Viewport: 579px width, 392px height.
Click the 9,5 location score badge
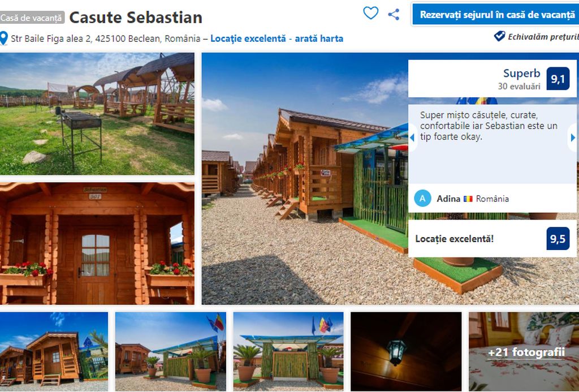(x=558, y=239)
